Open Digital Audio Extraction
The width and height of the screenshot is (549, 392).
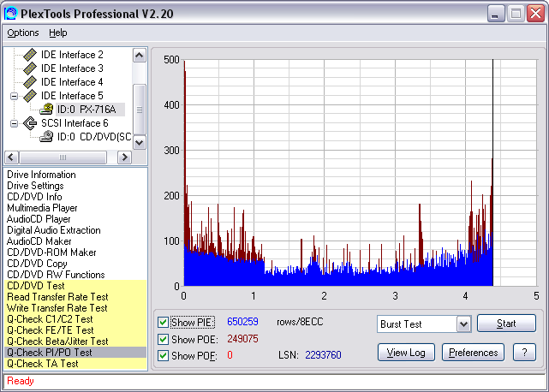[54, 230]
